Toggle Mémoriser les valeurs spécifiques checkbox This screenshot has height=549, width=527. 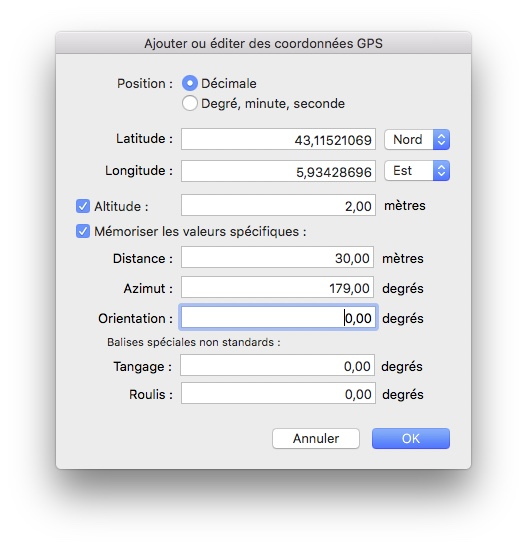click(83, 231)
